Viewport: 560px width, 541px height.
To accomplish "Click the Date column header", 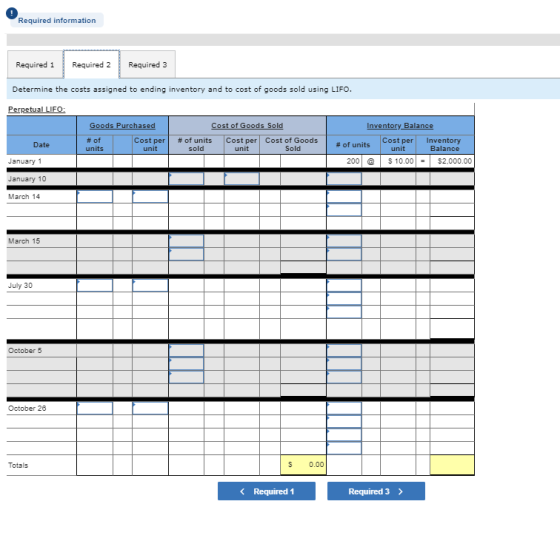I will 41,145.
